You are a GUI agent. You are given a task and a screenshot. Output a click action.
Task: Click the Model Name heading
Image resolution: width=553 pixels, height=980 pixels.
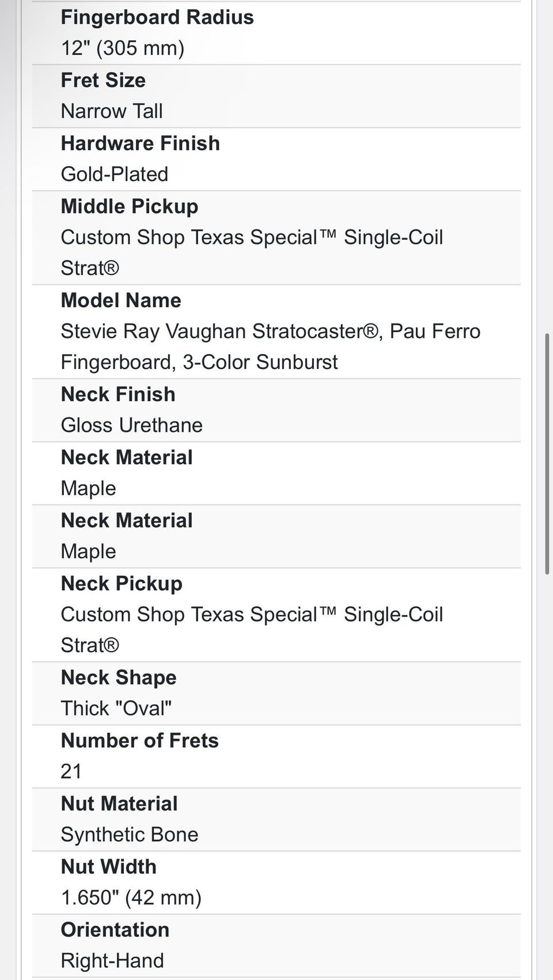point(121,300)
